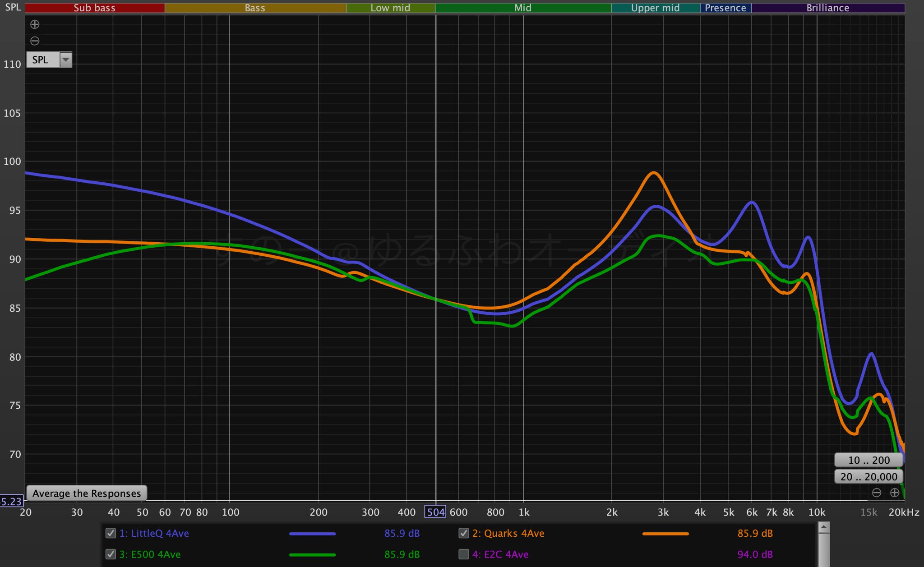
Task: Click the E2C 94.0 dB value
Action: click(755, 554)
